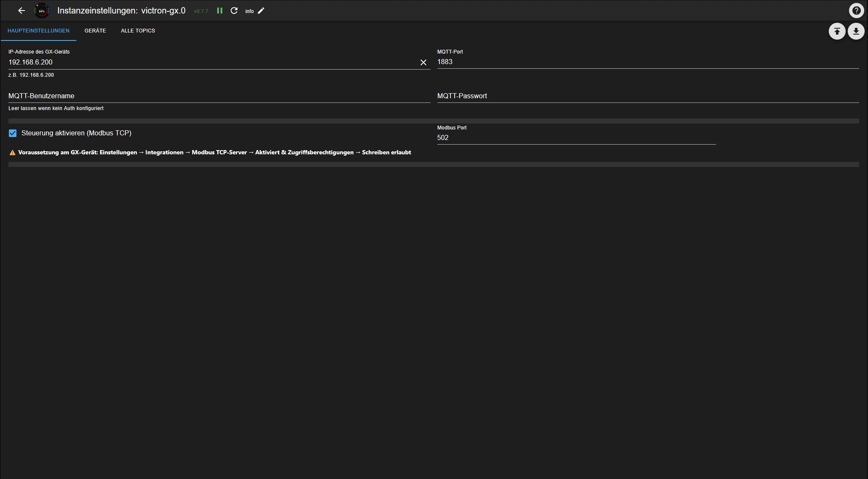
Task: Click the orange warning triangle icon
Action: tap(12, 153)
